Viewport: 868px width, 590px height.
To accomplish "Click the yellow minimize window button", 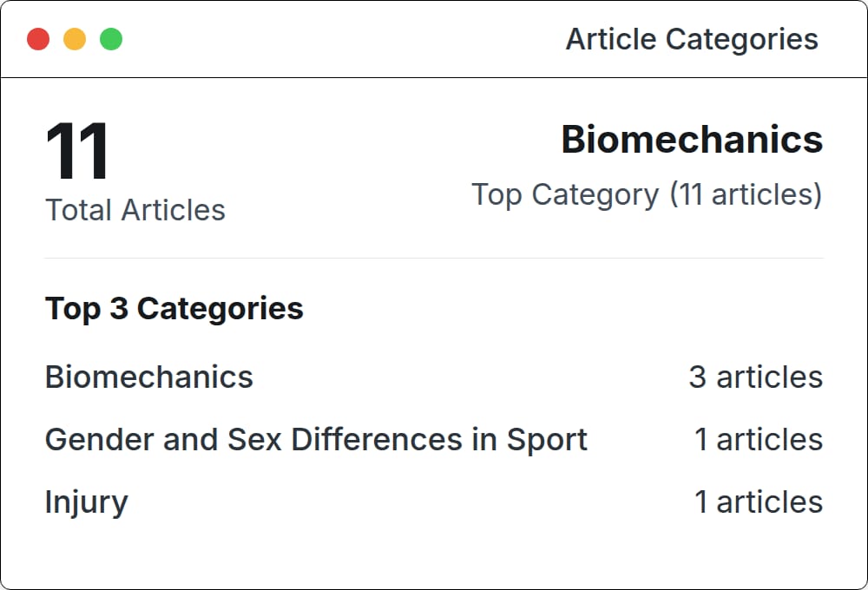I will 75,39.
